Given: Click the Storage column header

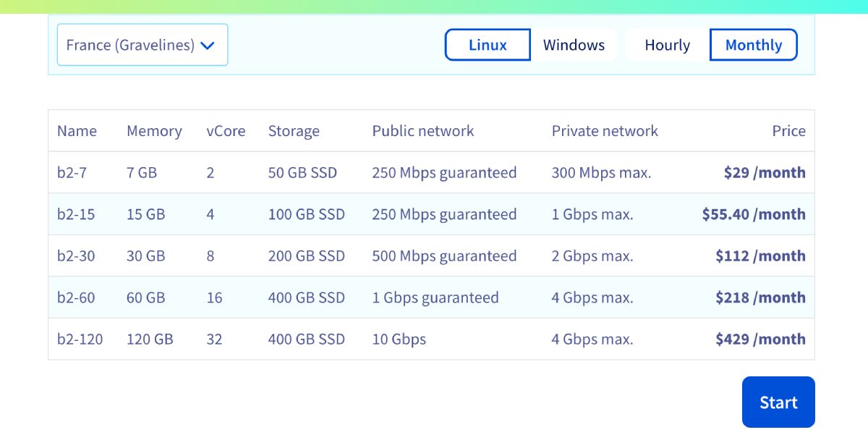Looking at the screenshot, I should (294, 131).
